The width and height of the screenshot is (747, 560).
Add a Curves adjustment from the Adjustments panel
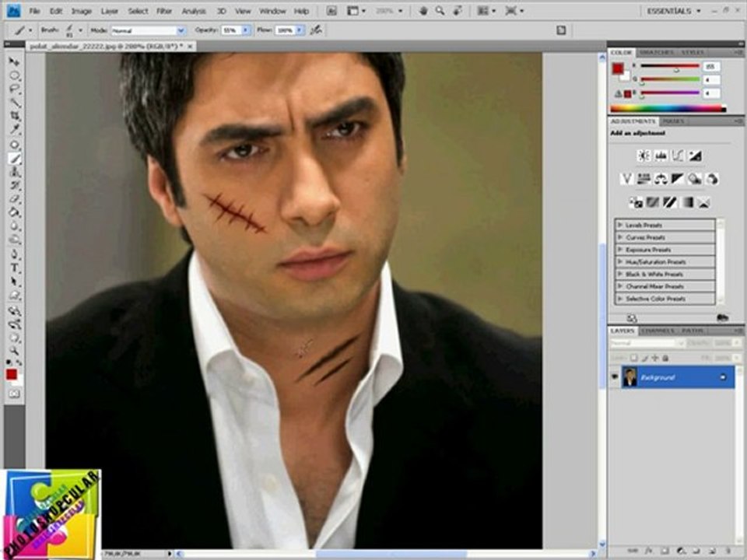pos(678,156)
